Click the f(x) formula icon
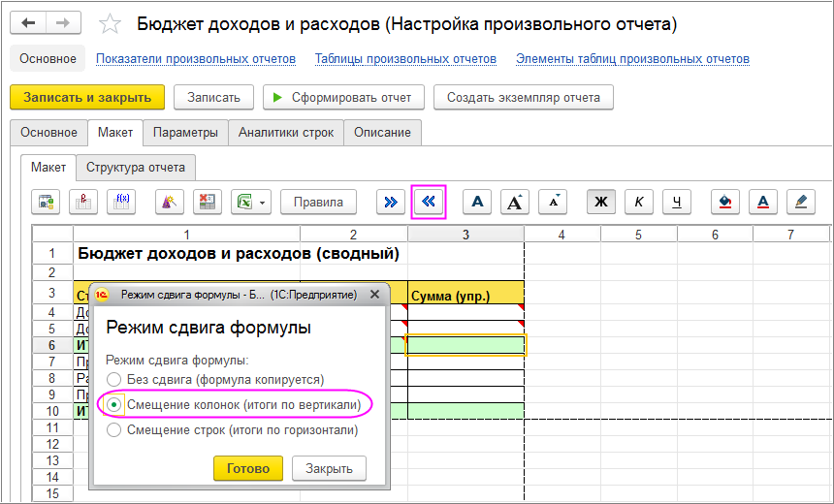 click(122, 202)
